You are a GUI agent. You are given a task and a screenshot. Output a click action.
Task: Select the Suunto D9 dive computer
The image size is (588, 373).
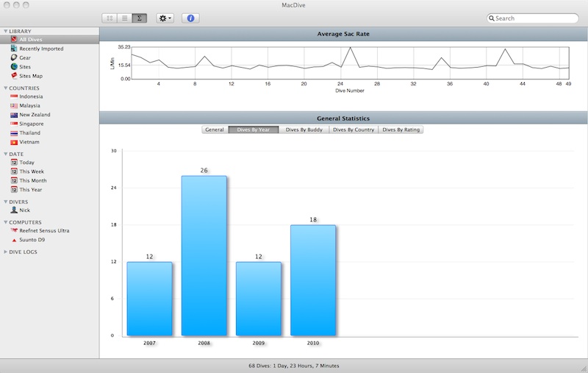pos(32,240)
